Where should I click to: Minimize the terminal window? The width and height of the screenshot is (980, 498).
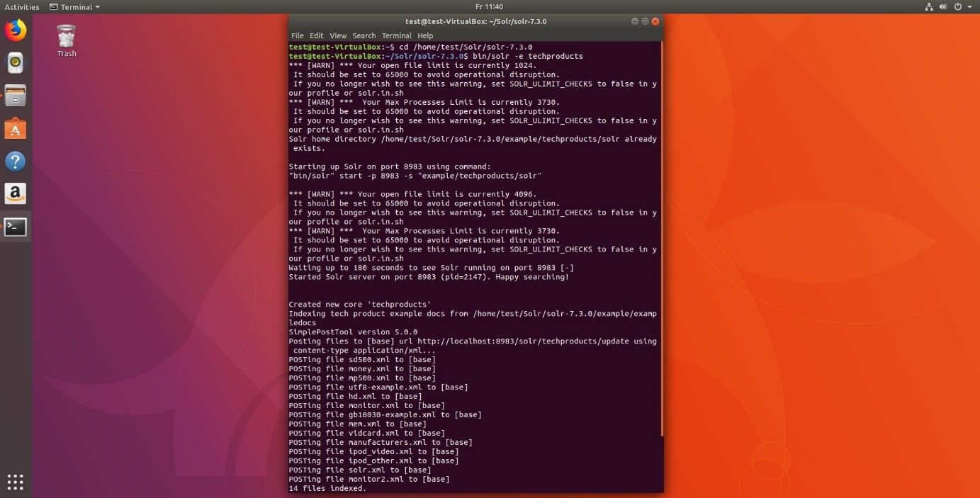coord(634,21)
